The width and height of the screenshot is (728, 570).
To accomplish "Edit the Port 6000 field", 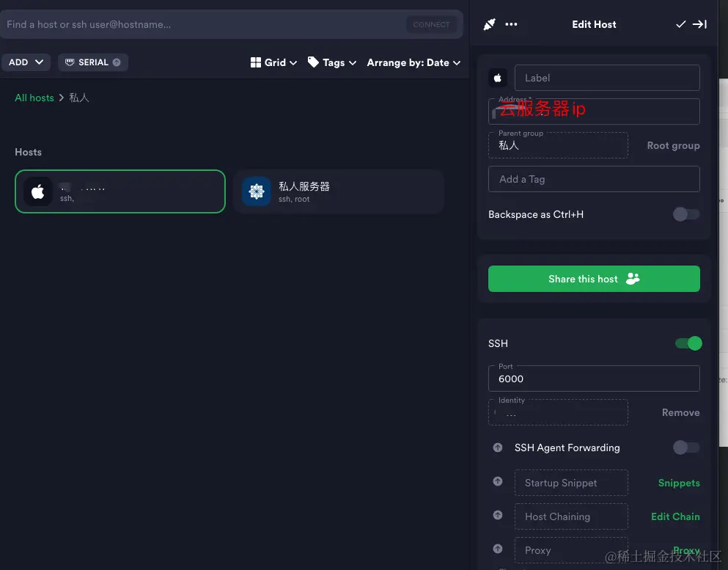I will tap(594, 379).
